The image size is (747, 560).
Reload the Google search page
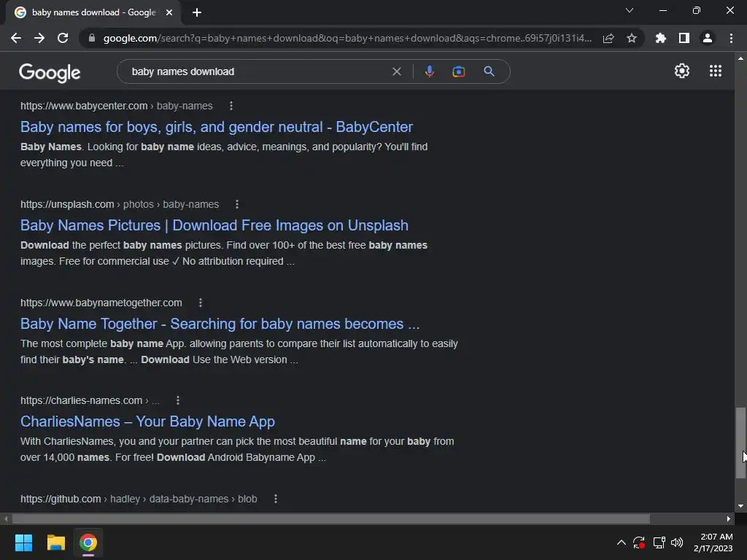63,38
